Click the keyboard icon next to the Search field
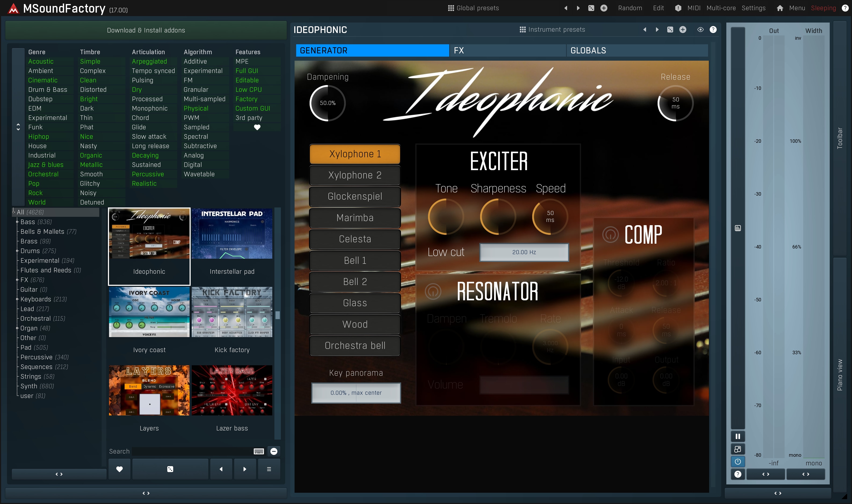 (259, 451)
